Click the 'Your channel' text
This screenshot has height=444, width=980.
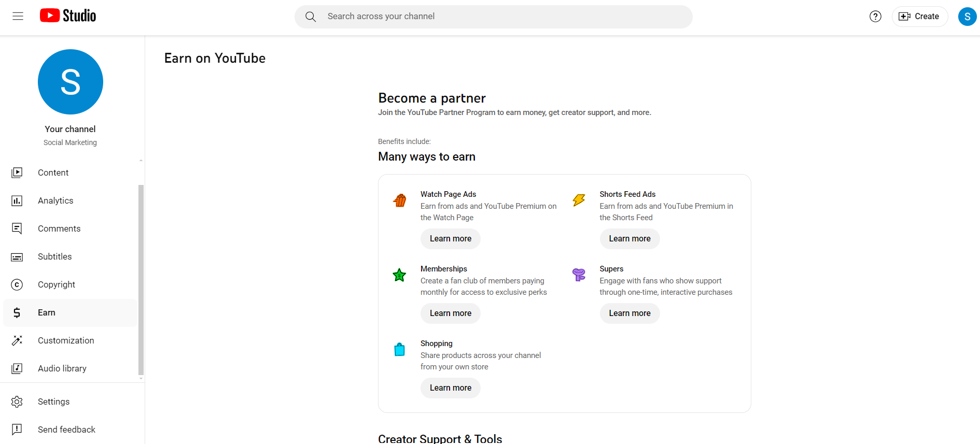tap(70, 129)
